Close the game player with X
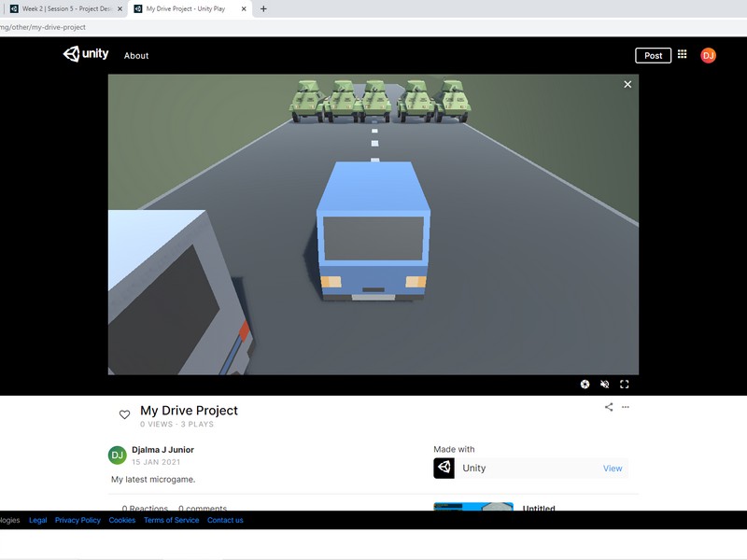 (x=627, y=84)
